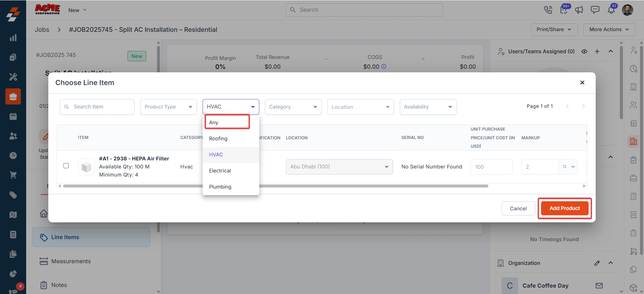This screenshot has width=644, height=294.
Task: Click unit purchase price field showing 100
Action: (491, 167)
